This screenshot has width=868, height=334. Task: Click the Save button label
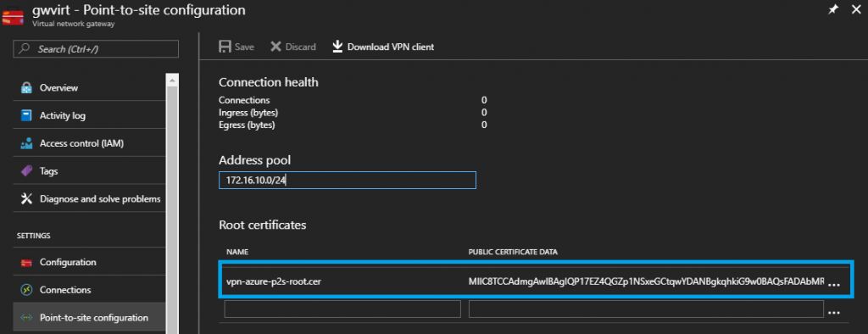244,47
